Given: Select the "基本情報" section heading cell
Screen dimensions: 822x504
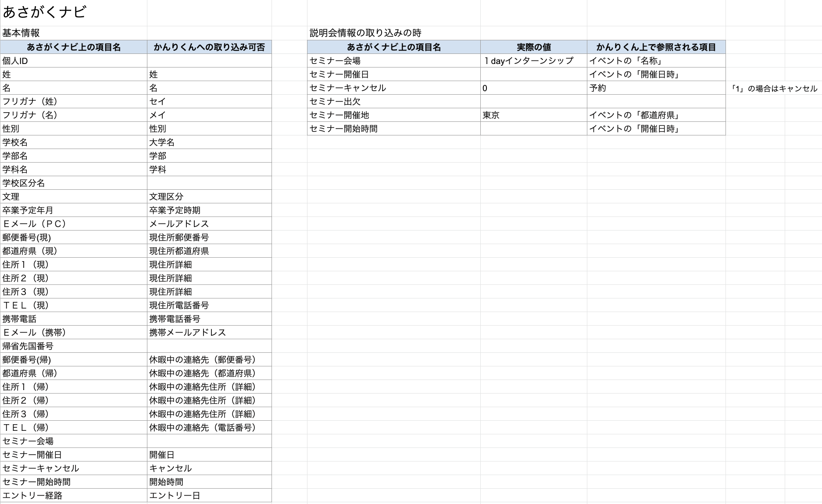Looking at the screenshot, I should [x=21, y=33].
